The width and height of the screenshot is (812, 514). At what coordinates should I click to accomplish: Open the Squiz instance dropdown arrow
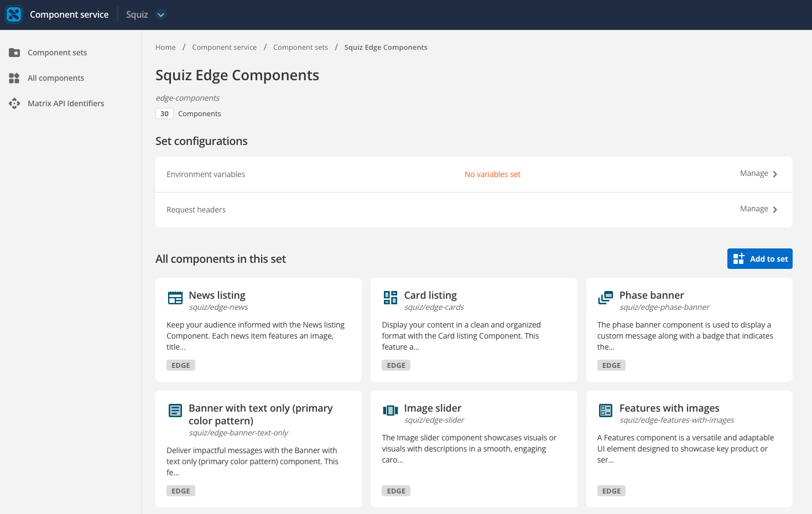161,15
